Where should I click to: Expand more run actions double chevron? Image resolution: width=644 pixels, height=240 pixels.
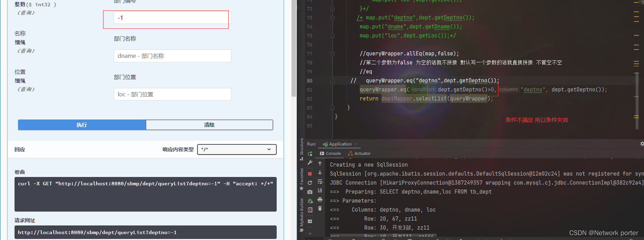(x=310, y=233)
